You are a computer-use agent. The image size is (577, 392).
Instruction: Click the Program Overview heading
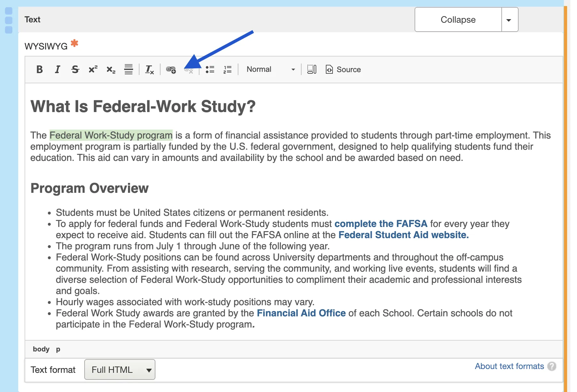[89, 188]
